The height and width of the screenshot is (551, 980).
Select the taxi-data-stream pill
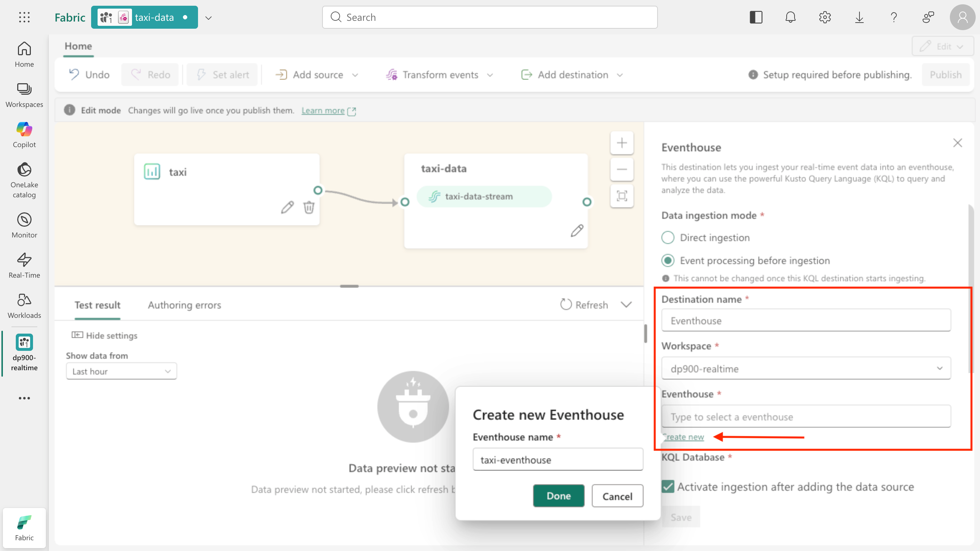point(484,196)
